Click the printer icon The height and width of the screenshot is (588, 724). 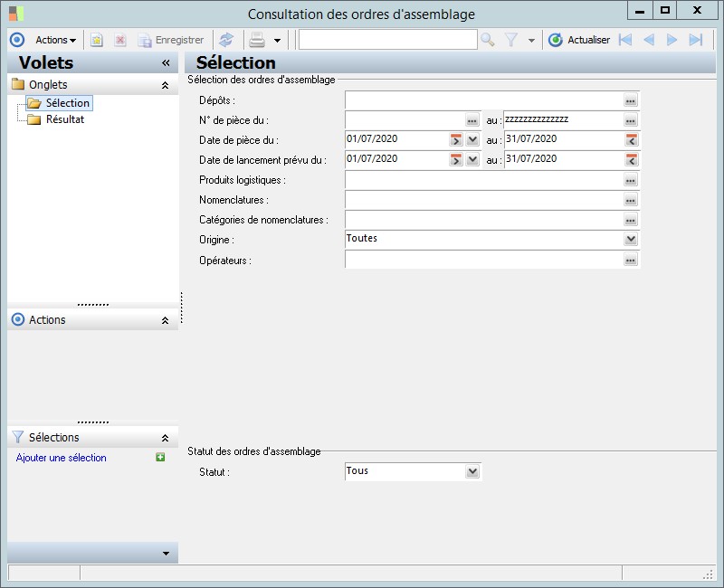[x=257, y=40]
